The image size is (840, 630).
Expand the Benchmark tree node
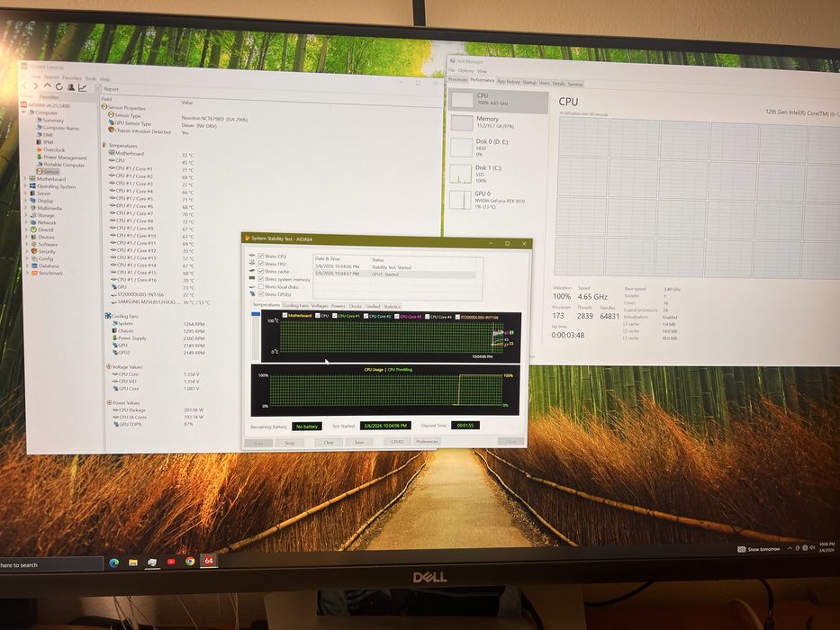[x=27, y=274]
